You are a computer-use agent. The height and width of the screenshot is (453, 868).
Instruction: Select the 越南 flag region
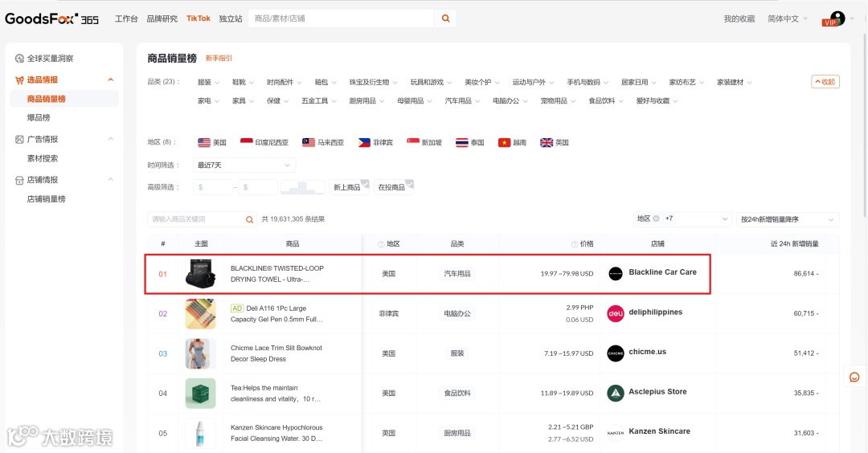click(x=512, y=143)
